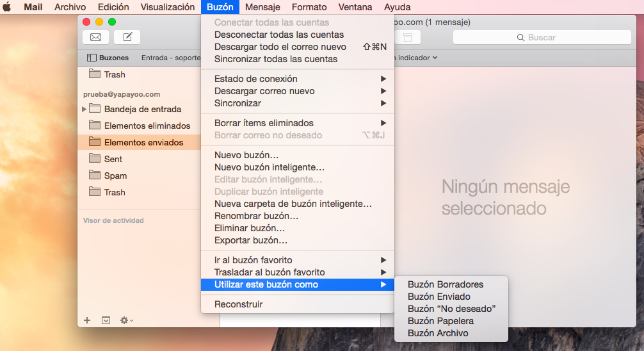
Task: Select Elementos enviados mailbox row
Action: 139,142
